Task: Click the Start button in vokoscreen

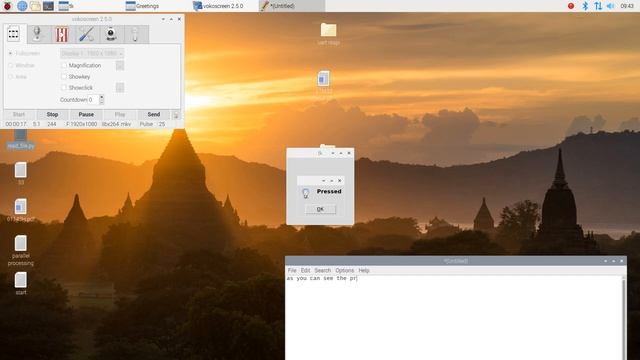Action: 19,115
